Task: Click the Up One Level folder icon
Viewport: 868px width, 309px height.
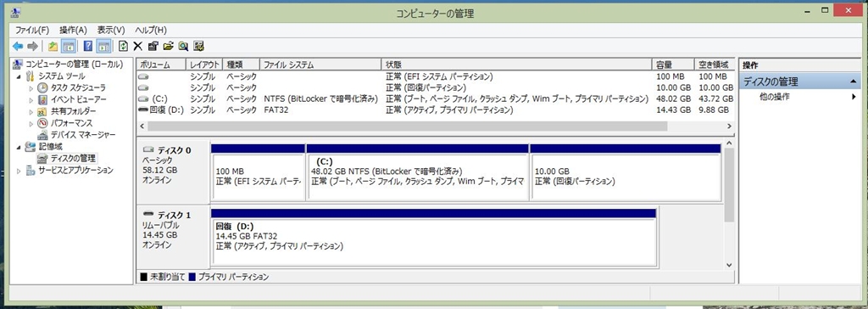Action: click(x=53, y=46)
